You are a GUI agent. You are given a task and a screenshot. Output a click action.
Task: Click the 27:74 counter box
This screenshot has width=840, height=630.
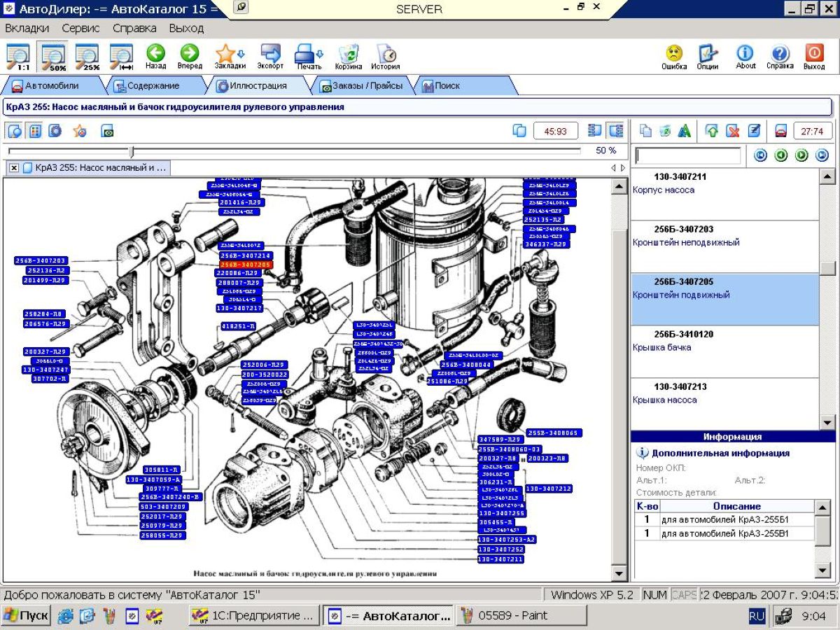(x=812, y=131)
